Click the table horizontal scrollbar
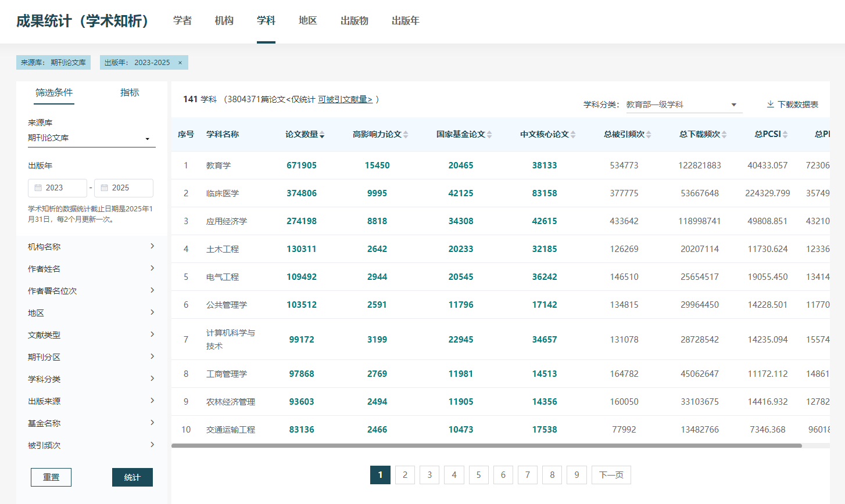Screen dimensions: 845x504 486,446
